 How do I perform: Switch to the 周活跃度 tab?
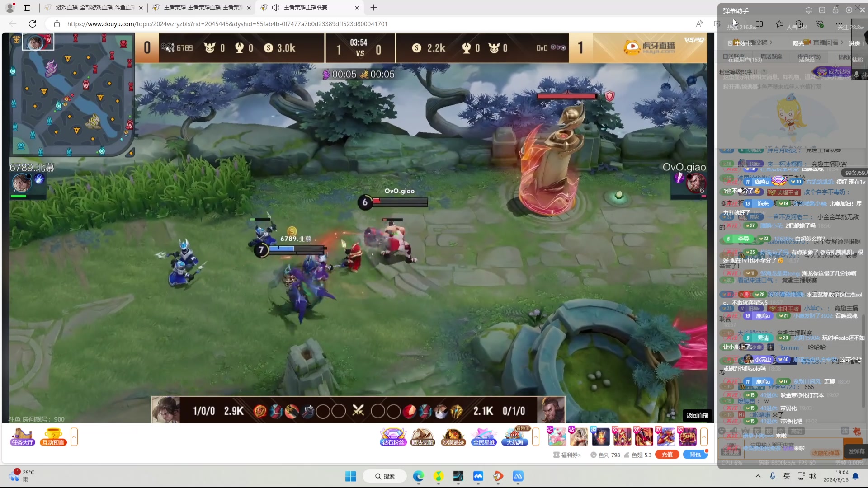pos(771,56)
